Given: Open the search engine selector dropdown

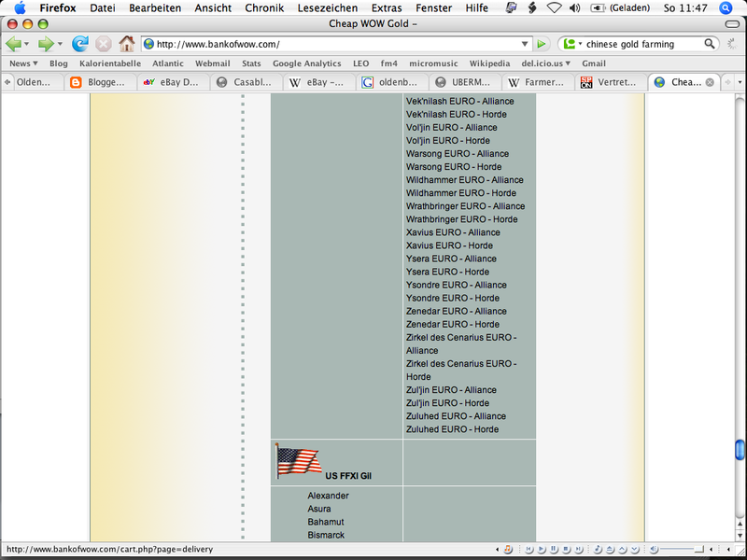Looking at the screenshot, I should (580, 44).
